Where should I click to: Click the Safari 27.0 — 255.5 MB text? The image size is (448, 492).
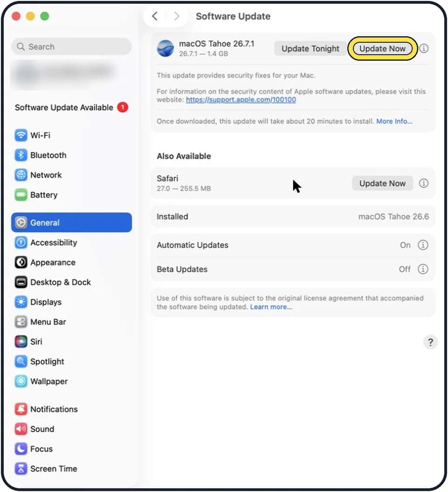(183, 189)
